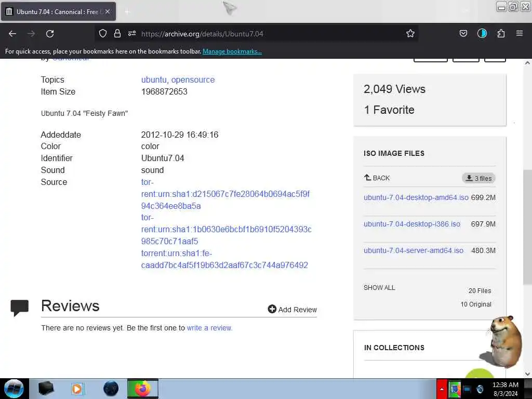Reload the page with the refresh icon
Viewport: 532px width, 399px height.
(x=50, y=34)
